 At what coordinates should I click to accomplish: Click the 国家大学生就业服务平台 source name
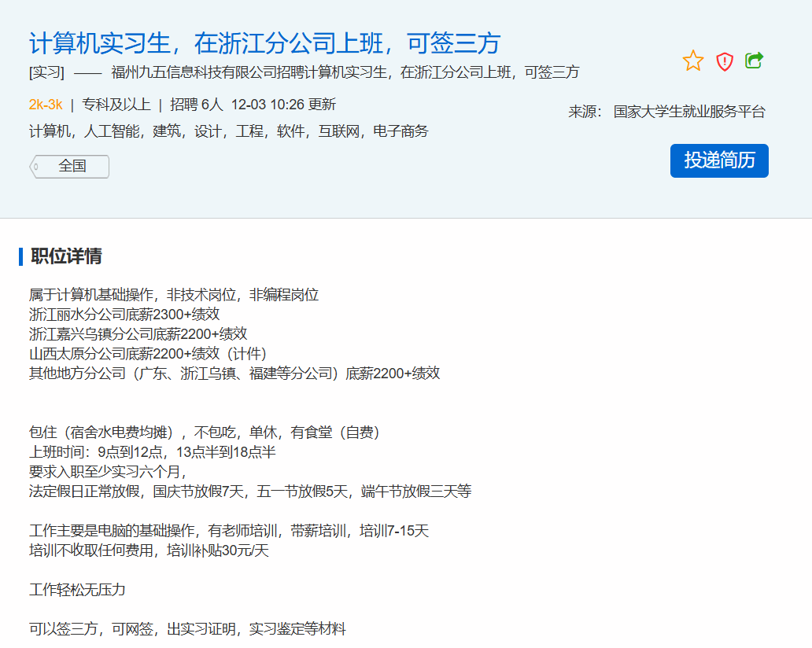[x=688, y=112]
